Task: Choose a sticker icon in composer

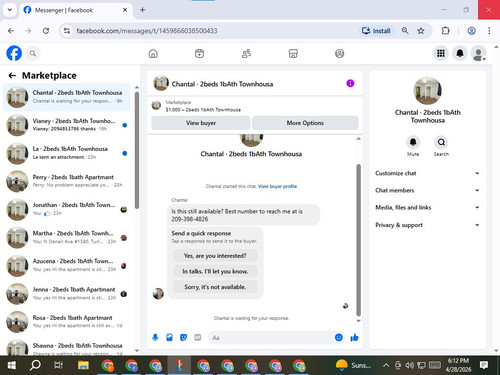Action: pos(183,338)
